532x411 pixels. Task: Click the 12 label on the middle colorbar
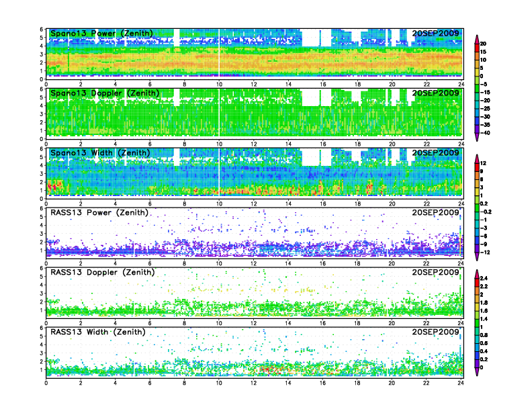click(483, 163)
